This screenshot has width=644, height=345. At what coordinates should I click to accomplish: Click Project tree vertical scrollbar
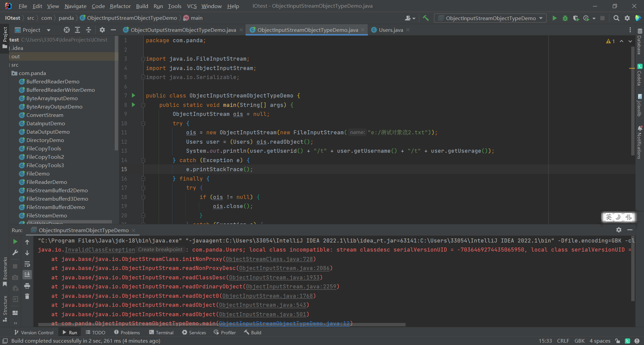(x=116, y=94)
